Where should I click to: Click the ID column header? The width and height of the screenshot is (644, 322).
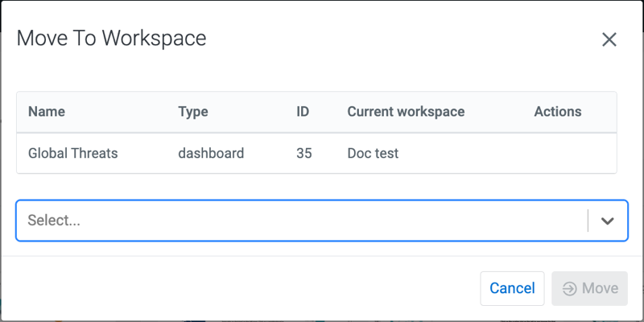[x=303, y=112]
